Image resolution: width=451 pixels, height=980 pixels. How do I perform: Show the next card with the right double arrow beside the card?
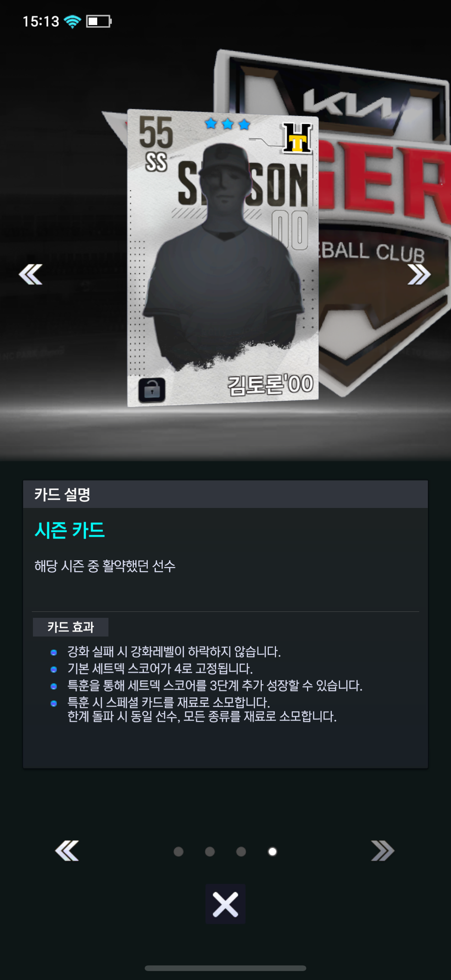(x=419, y=274)
